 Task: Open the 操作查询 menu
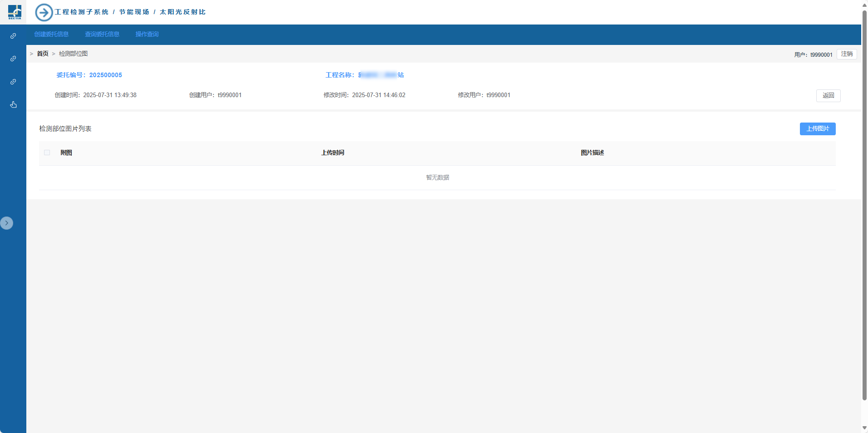click(x=147, y=34)
